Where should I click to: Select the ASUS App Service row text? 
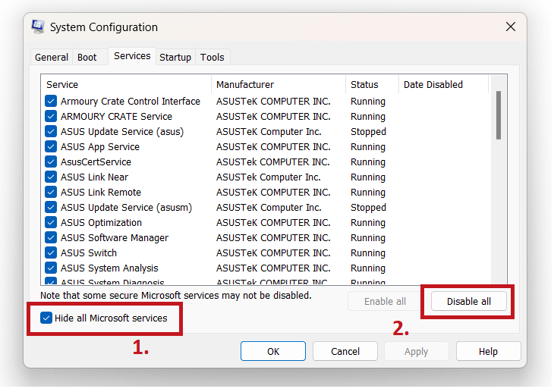(x=100, y=147)
